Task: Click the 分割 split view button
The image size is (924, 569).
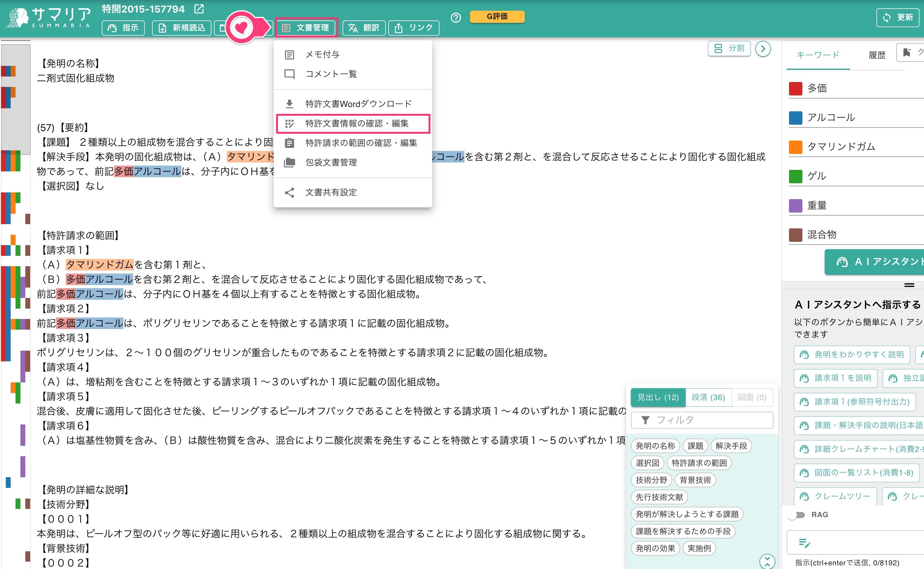Action: (729, 48)
